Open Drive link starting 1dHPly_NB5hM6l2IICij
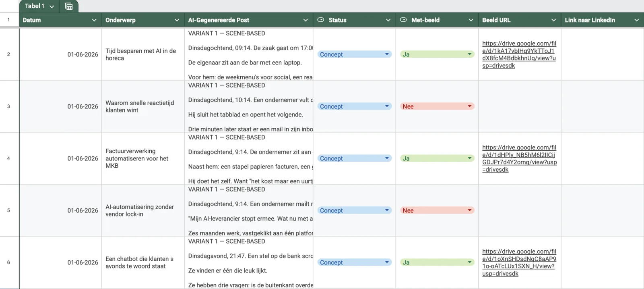Viewport: 644px width, 289px height. tap(519, 158)
